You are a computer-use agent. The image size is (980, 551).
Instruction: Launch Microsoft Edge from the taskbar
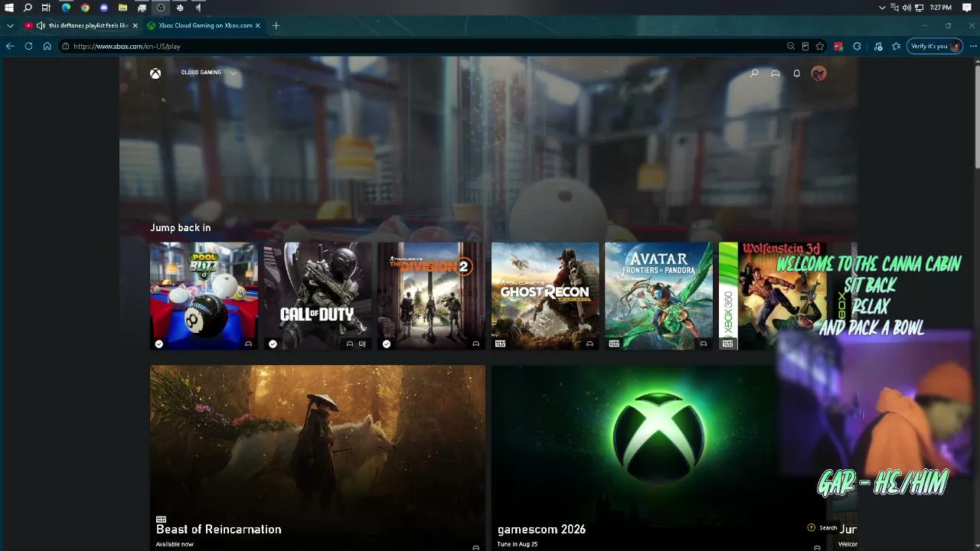(x=66, y=8)
